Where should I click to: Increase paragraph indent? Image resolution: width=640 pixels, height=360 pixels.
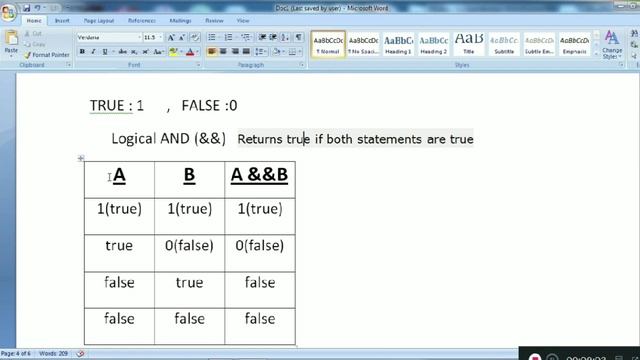(x=273, y=38)
